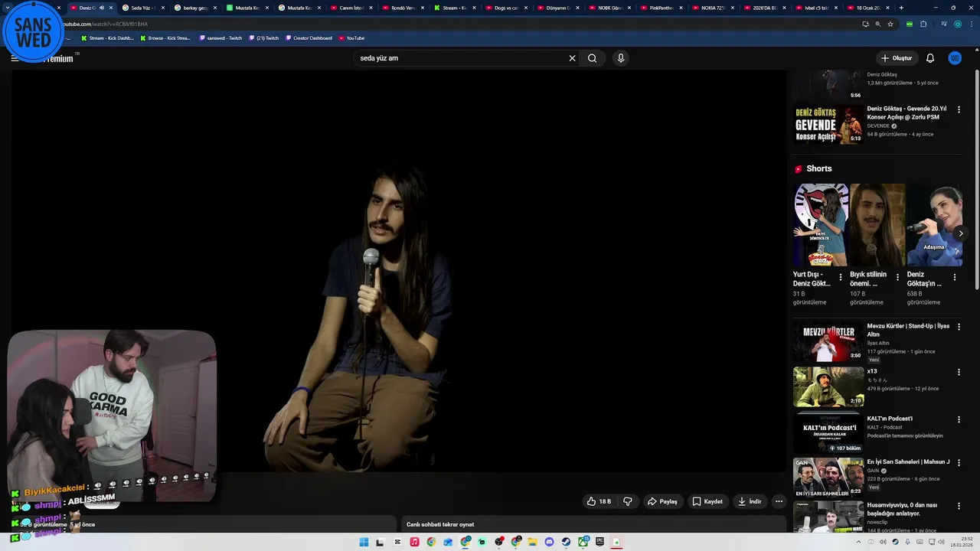
Task: Open Stream - Kick Dashboard bookmark
Action: click(107, 37)
